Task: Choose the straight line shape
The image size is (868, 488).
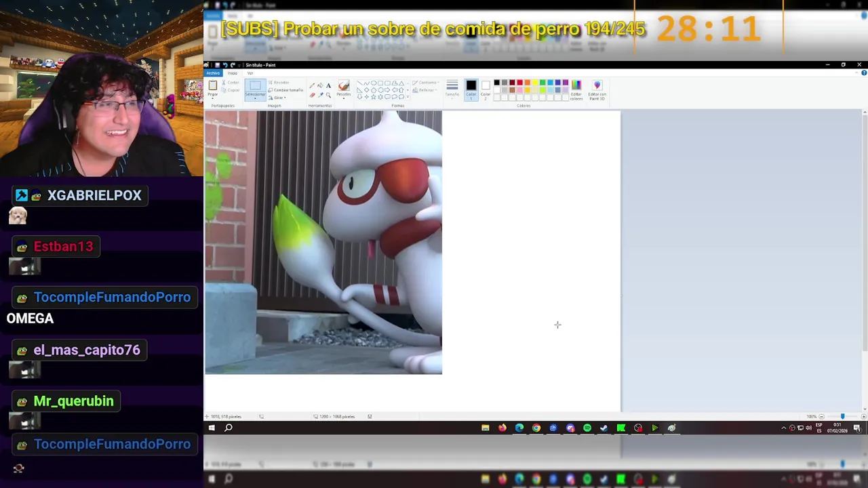Action: 359,83
